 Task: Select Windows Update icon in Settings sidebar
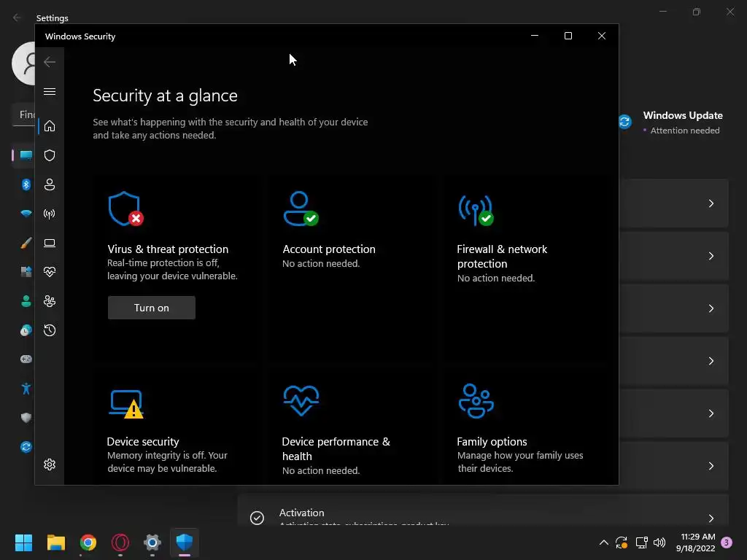pyautogui.click(x=26, y=447)
